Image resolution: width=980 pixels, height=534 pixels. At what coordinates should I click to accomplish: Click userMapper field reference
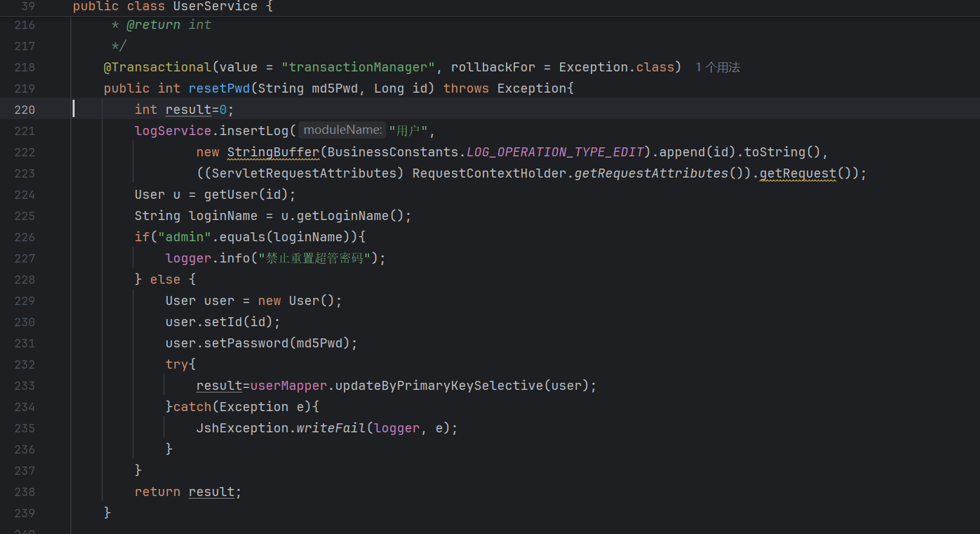tap(289, 385)
